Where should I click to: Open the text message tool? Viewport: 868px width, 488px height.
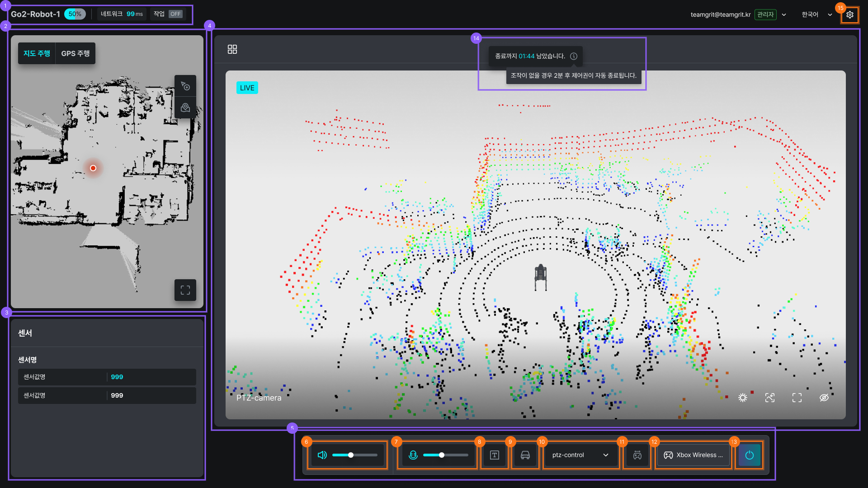point(494,455)
